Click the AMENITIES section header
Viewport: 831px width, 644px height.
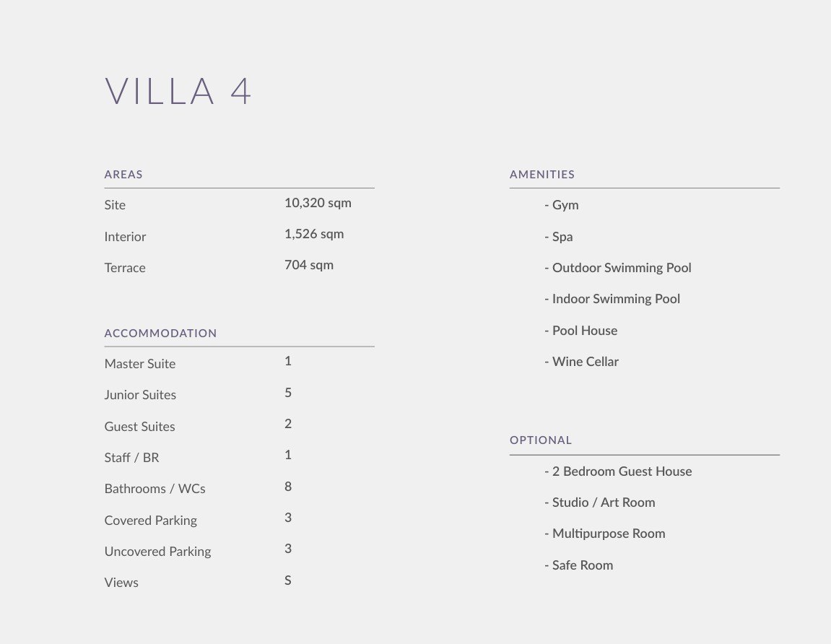tap(542, 174)
